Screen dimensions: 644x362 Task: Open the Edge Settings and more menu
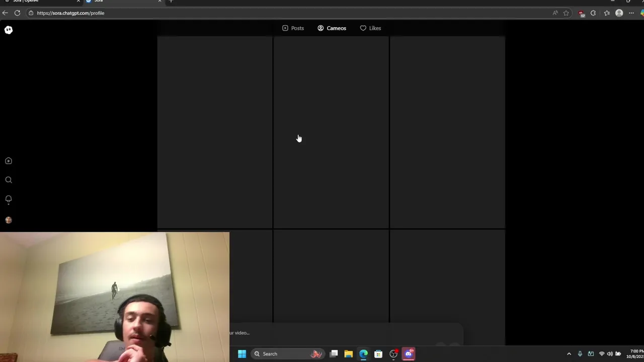(x=631, y=13)
